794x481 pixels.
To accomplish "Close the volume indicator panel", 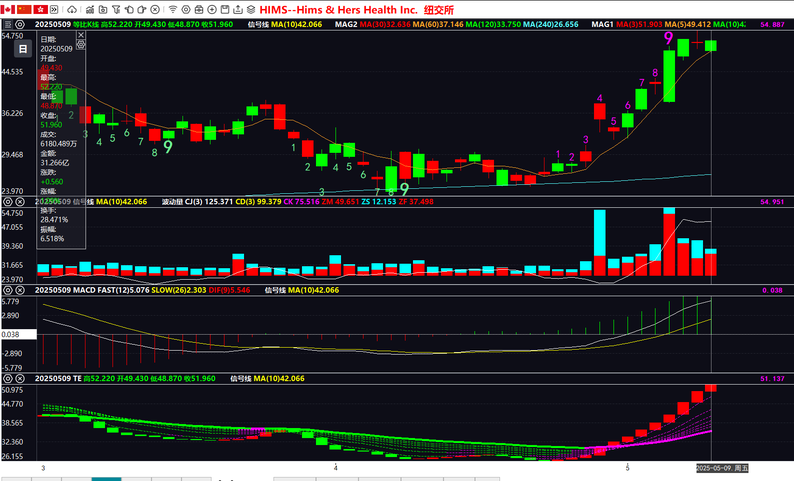I will pyautogui.click(x=20, y=202).
